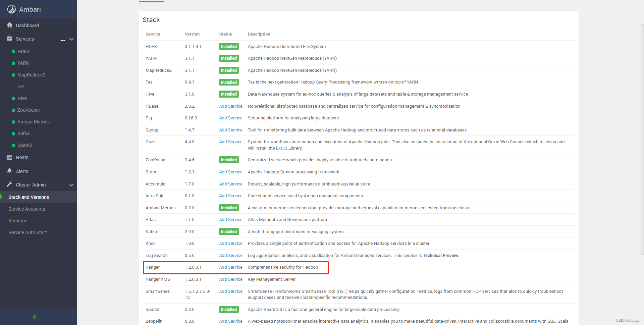Go to the Hosts page
This screenshot has height=325, width=644.
22,157
